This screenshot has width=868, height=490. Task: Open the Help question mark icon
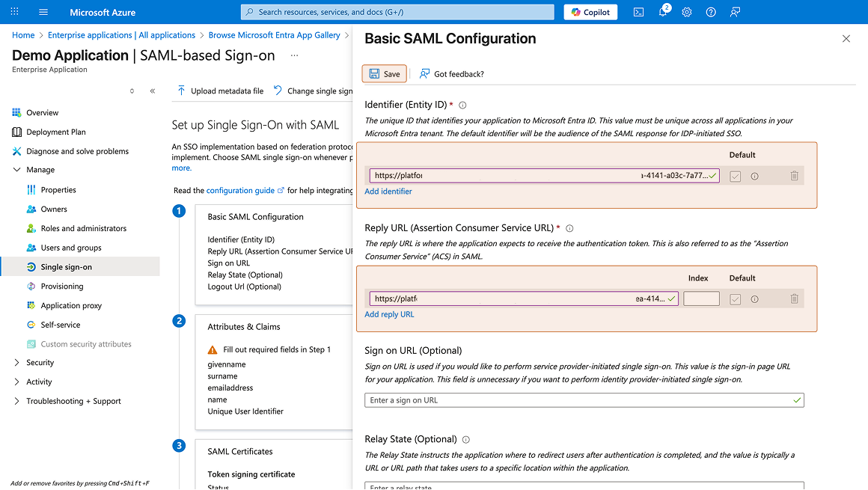tap(710, 12)
